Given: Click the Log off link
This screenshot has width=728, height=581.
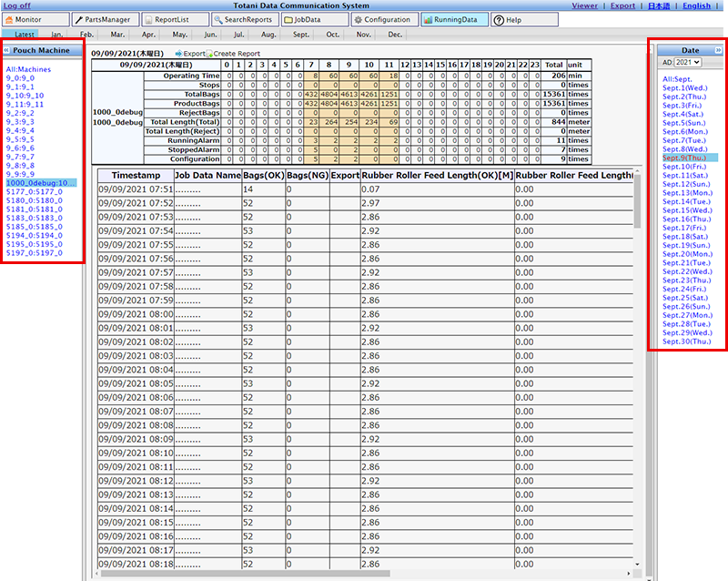Looking at the screenshot, I should pyautogui.click(x=17, y=5).
